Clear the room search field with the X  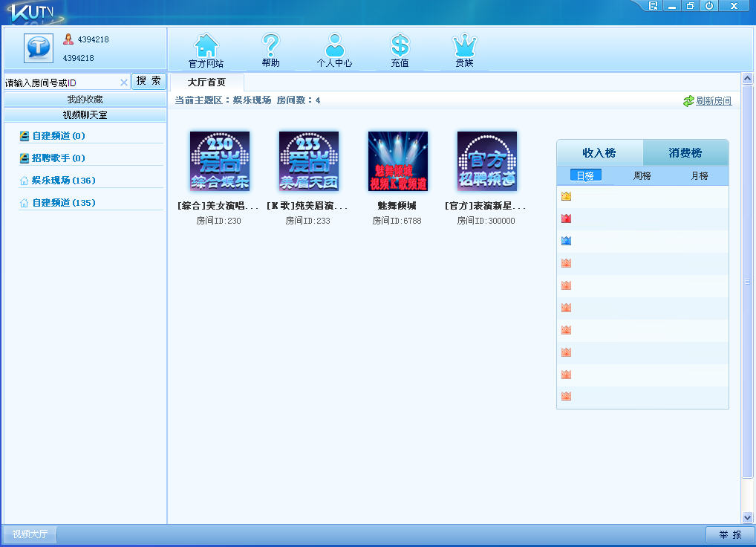pyautogui.click(x=123, y=81)
